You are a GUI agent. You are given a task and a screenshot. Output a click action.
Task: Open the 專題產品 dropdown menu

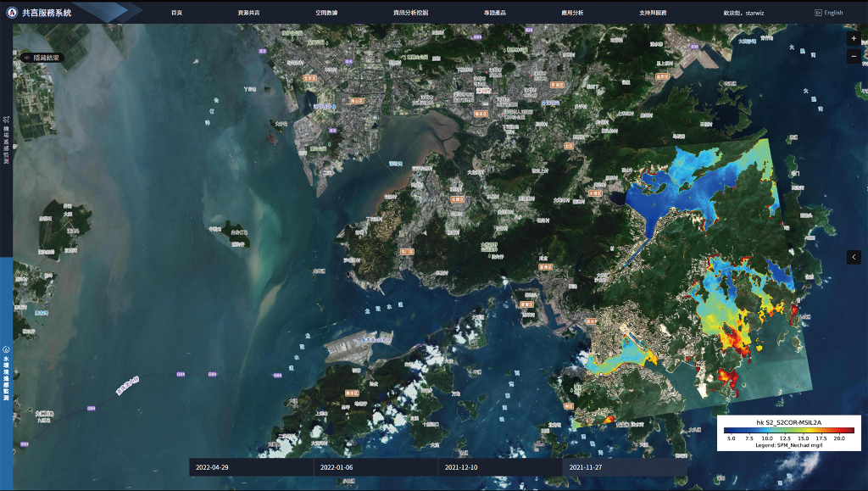tap(495, 14)
